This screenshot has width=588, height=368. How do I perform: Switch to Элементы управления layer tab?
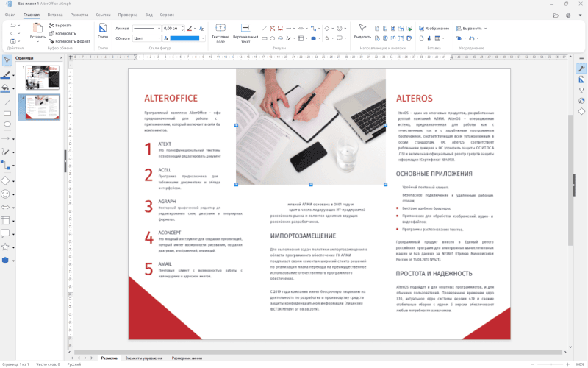144,358
